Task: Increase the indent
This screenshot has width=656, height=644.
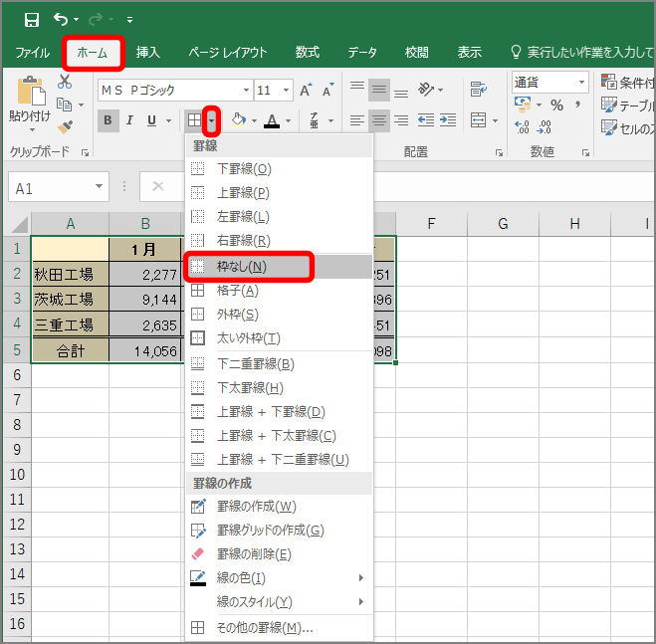Action: click(448, 120)
